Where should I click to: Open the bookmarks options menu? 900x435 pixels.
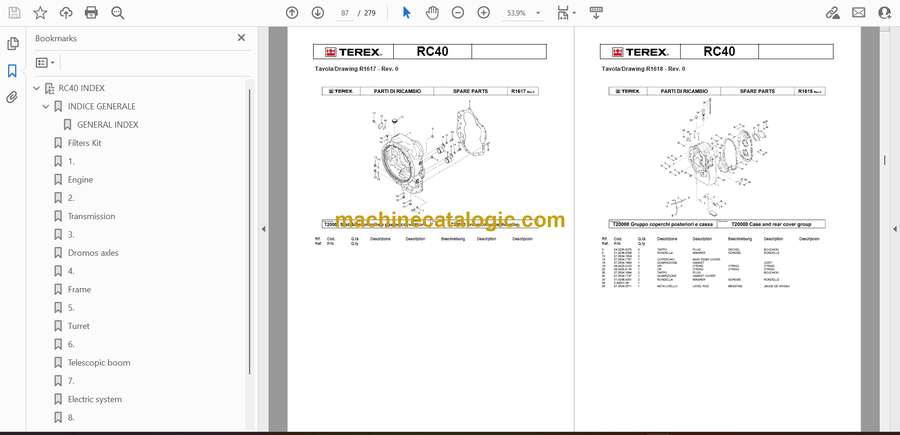pyautogui.click(x=45, y=63)
